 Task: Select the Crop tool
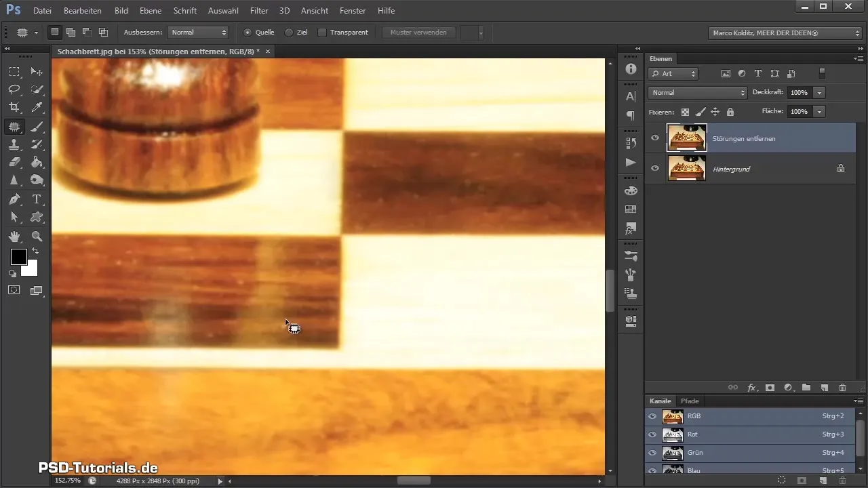(14, 107)
